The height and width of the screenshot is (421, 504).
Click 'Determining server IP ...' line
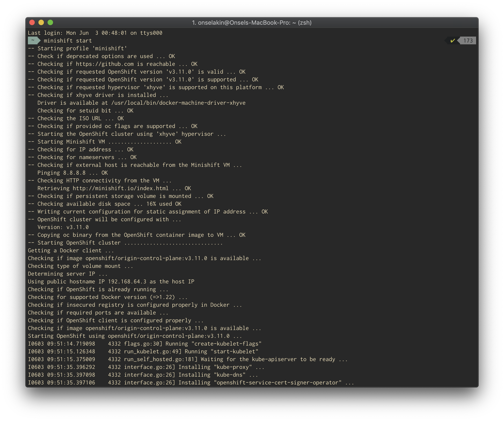pos(68,274)
